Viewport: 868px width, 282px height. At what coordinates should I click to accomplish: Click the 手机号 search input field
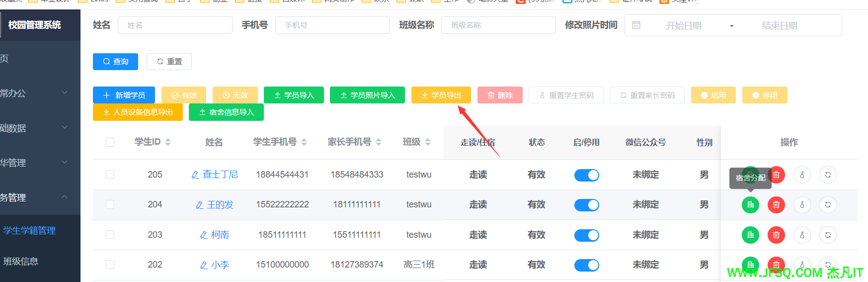332,25
